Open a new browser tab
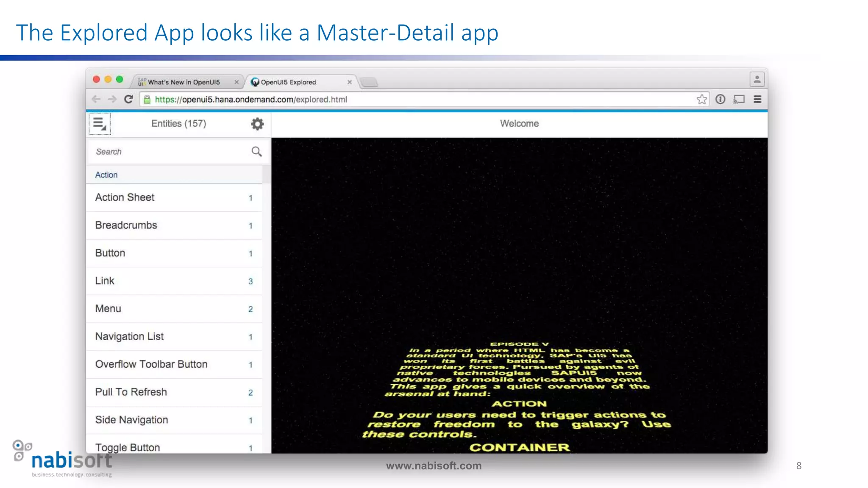The width and height of the screenshot is (868, 488). 369,82
